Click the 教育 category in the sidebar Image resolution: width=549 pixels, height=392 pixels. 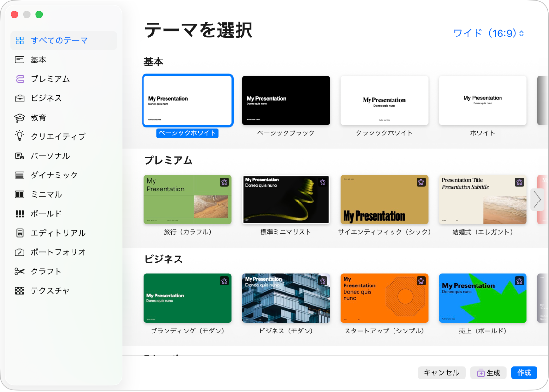tap(20, 117)
